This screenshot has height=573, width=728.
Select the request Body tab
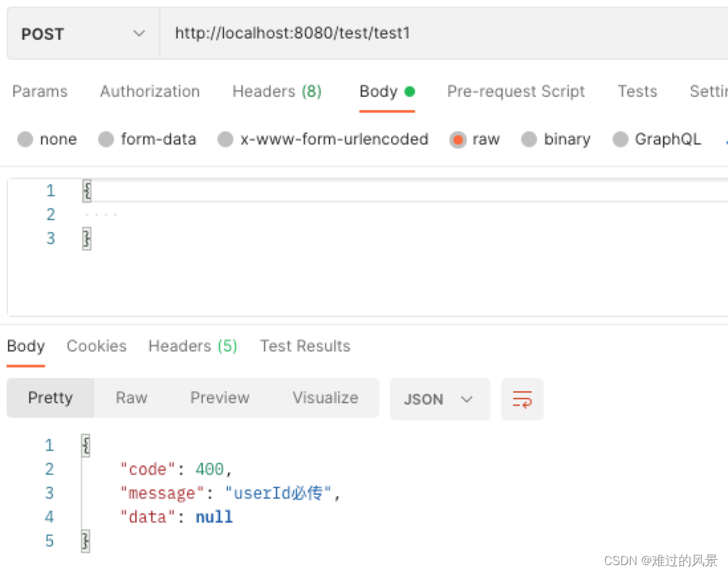pyautogui.click(x=387, y=92)
